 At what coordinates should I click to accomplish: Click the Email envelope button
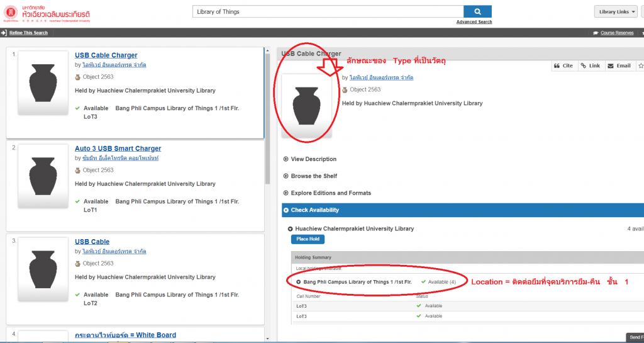[619, 65]
